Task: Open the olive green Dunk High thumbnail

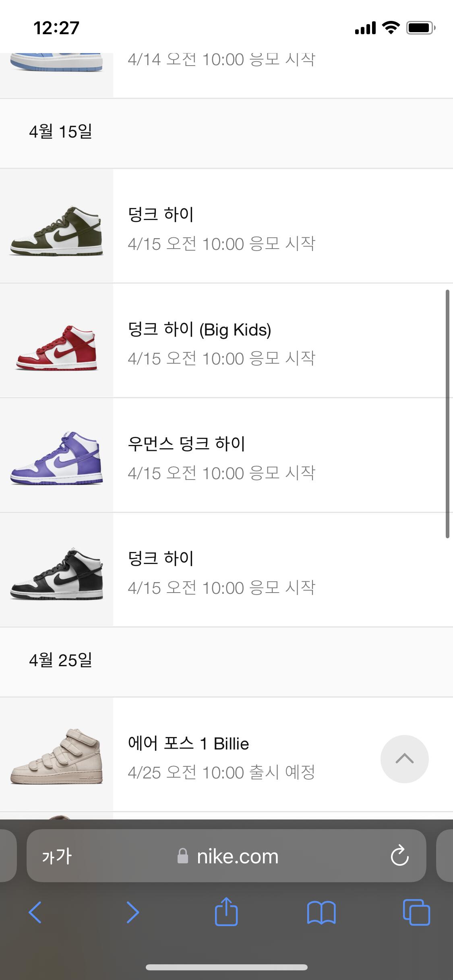Action: pyautogui.click(x=56, y=226)
